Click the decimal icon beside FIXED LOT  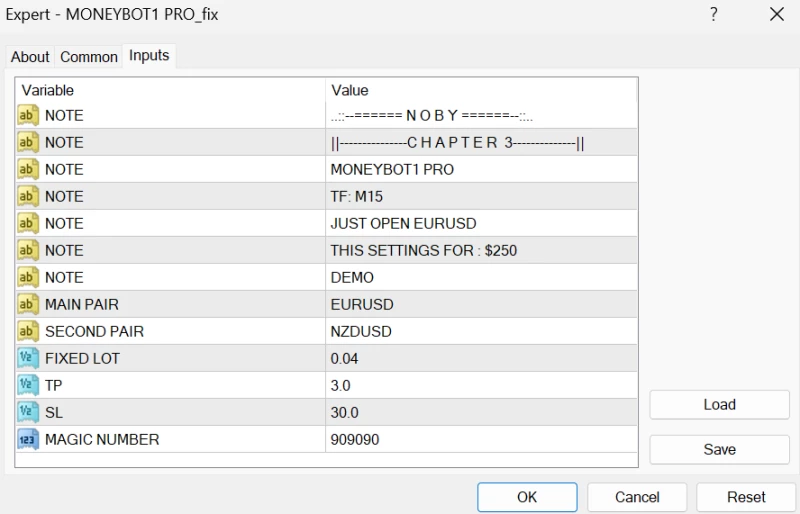coord(28,358)
